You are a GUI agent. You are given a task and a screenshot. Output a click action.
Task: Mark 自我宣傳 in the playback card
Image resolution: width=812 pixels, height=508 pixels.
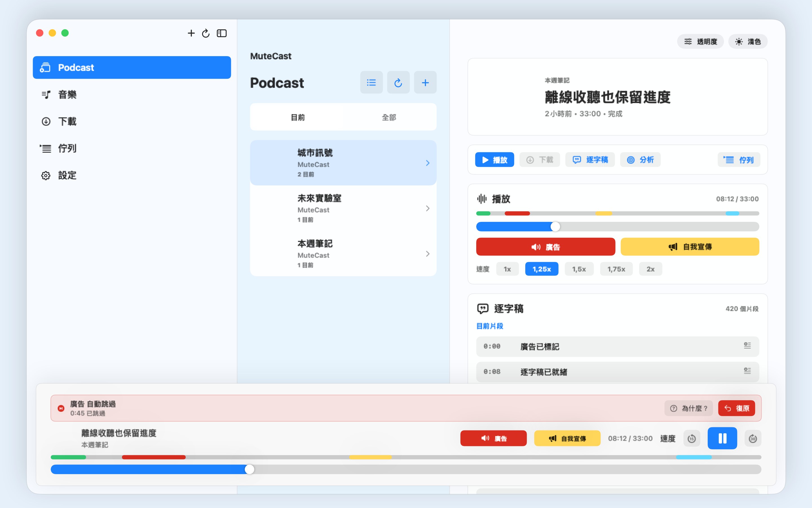690,247
